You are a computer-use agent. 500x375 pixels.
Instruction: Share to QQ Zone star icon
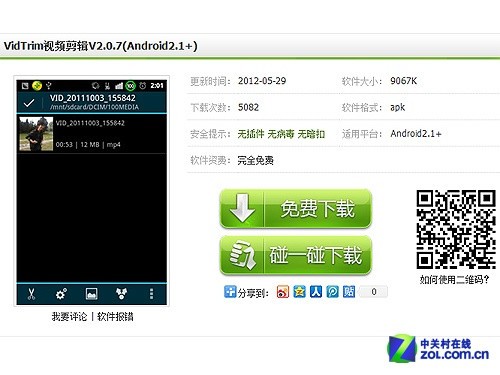299,292
